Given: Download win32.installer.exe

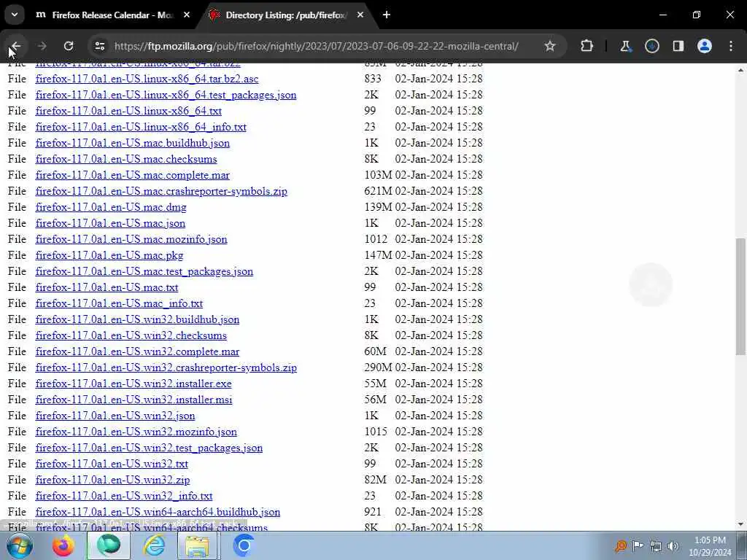Looking at the screenshot, I should tap(133, 384).
